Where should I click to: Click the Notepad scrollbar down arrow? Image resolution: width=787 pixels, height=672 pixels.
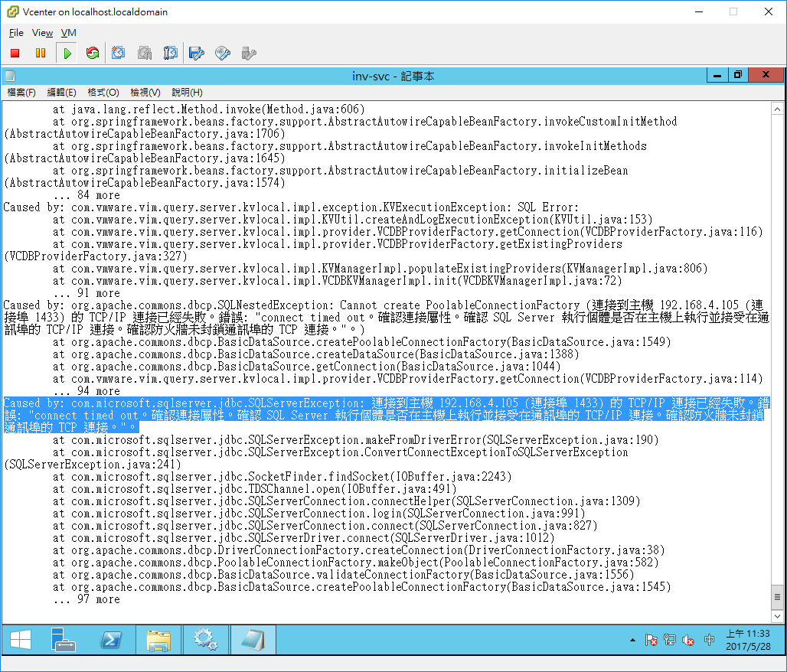click(x=777, y=616)
